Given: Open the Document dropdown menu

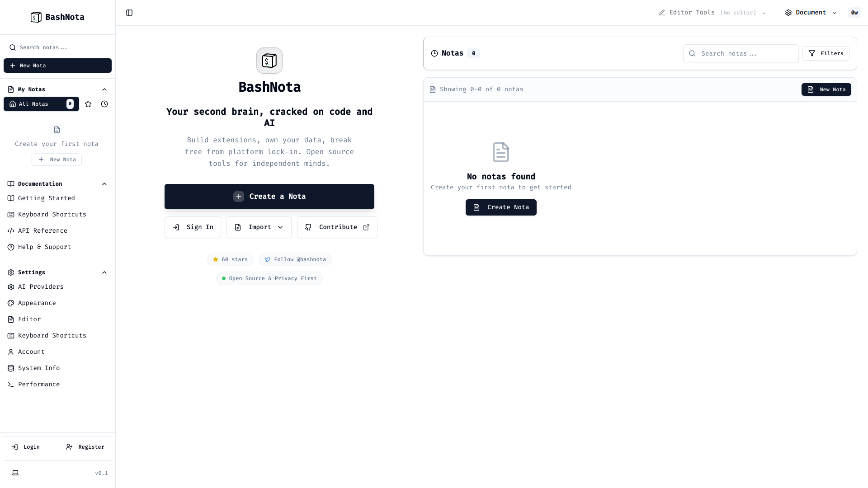Looking at the screenshot, I should tap(811, 13).
